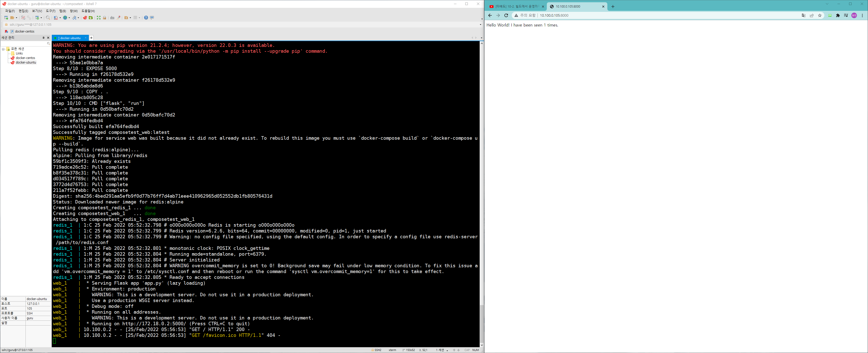868x353 pixels.
Task: Expand the Open Session folder dropdown arrow
Action: (x=16, y=17)
